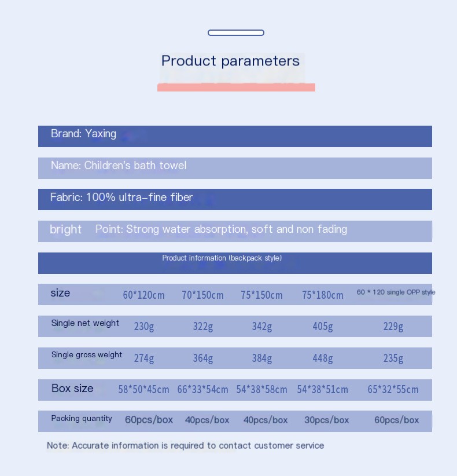457x476 pixels.
Task: Click the "Single net weight" label
Action: [x=85, y=324]
